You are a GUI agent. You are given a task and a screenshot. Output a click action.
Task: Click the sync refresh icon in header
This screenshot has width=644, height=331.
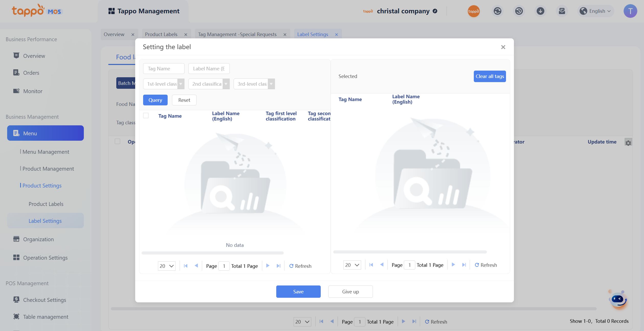click(497, 11)
